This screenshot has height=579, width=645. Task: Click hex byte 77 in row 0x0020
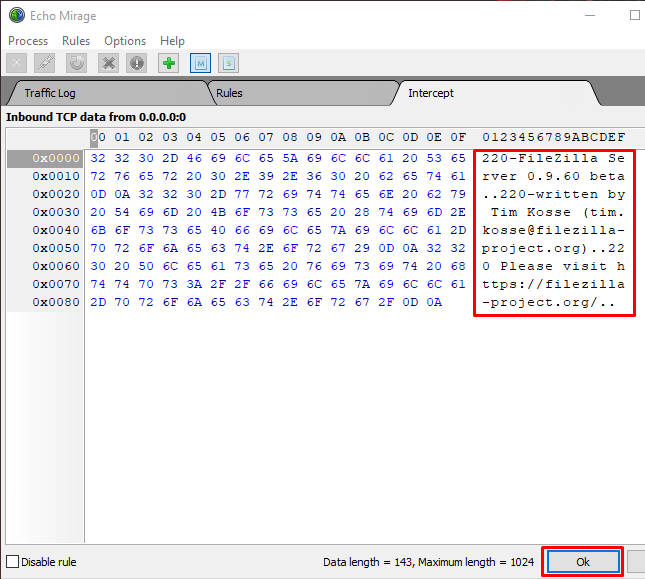tap(242, 194)
